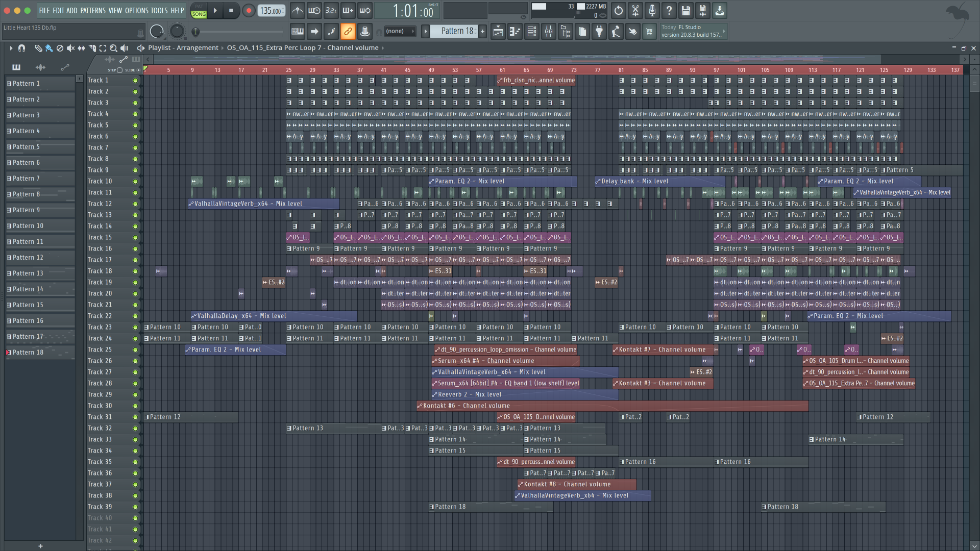The height and width of the screenshot is (551, 980).
Task: Toggle loop recording icon
Action: [364, 10]
